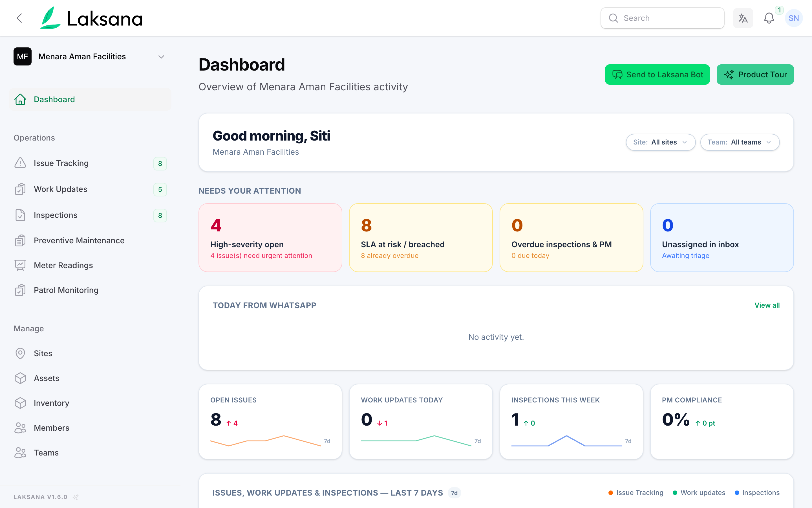Image resolution: width=812 pixels, height=508 pixels.
Task: Click the PM Compliance stat card
Action: (722, 422)
